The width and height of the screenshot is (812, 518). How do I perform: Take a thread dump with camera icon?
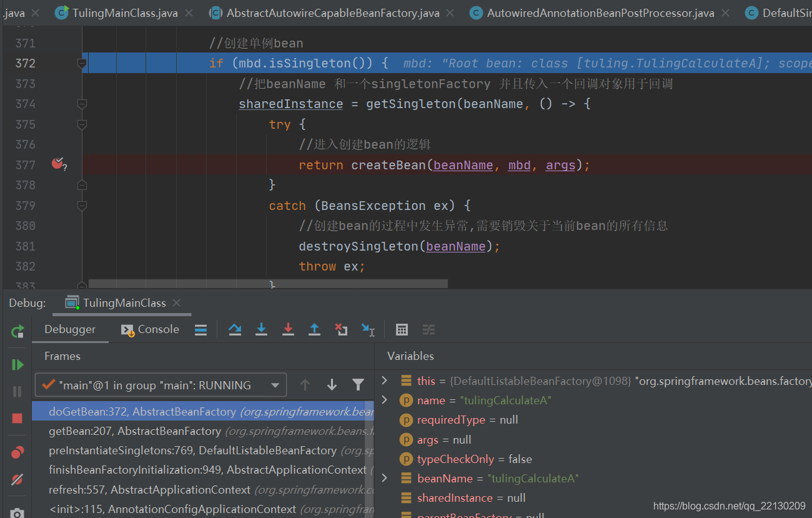17,513
